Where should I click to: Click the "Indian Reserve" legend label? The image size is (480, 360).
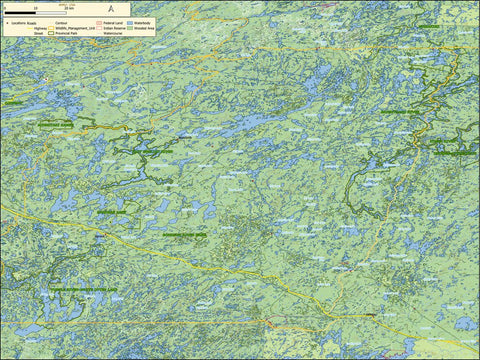114,28
